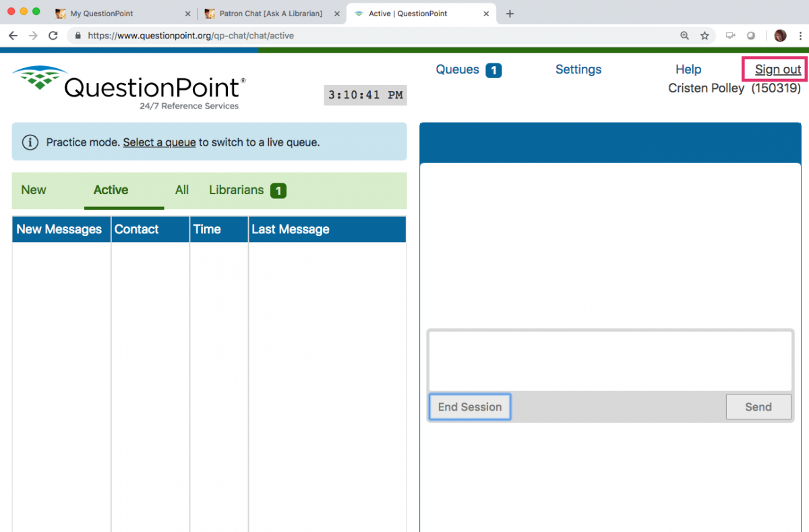The width and height of the screenshot is (809, 532).
Task: Click the zoom magnifier icon in address bar
Action: 685,36
